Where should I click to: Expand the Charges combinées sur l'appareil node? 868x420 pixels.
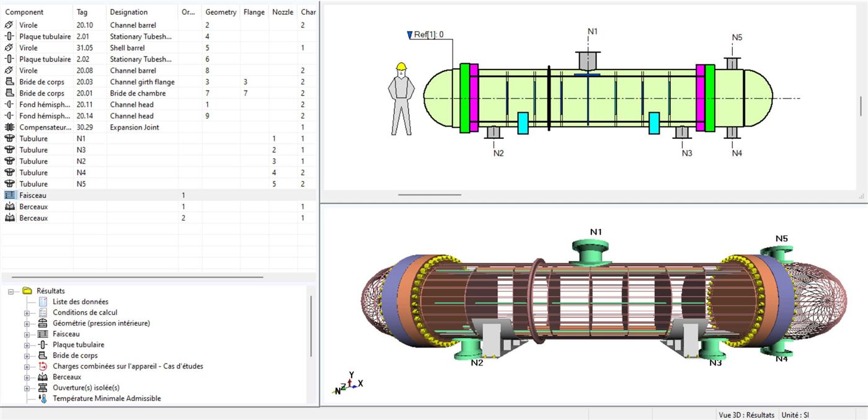pyautogui.click(x=27, y=367)
